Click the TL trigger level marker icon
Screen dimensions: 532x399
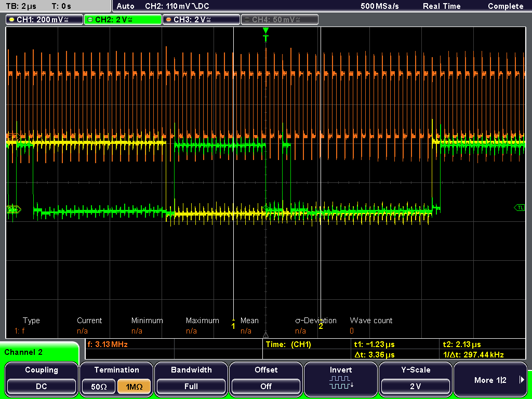(519, 208)
